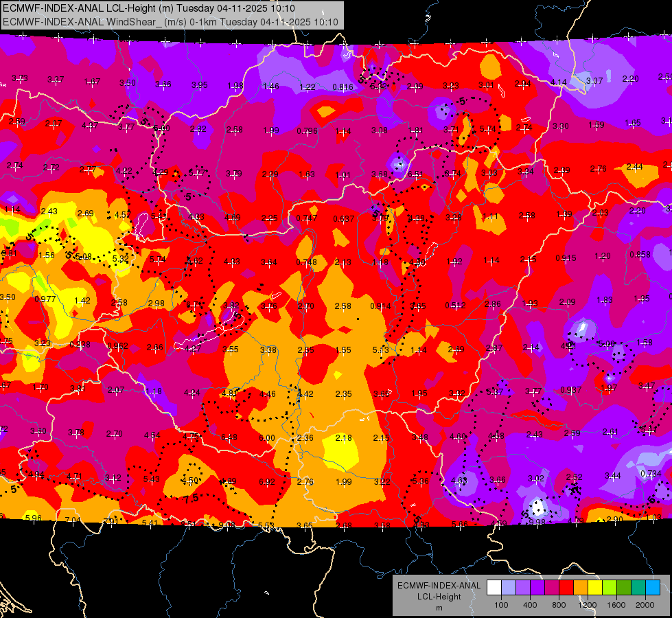Click the wind shear value 6.51
The width and height of the screenshot is (672, 618).
tap(415, 174)
